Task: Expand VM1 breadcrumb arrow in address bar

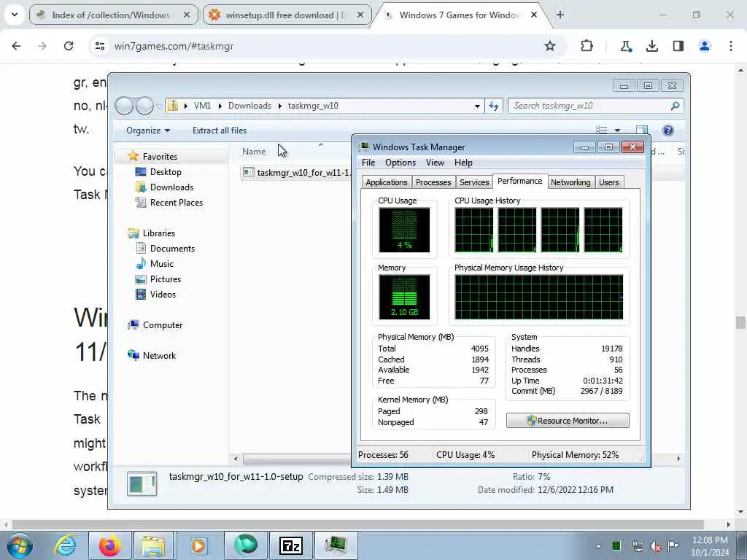Action: pos(220,106)
